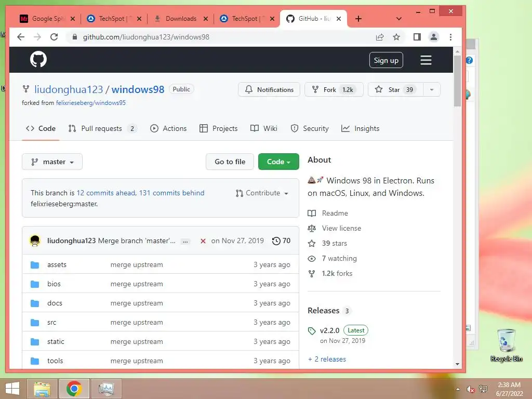Open the master branch dropdown

(x=52, y=162)
